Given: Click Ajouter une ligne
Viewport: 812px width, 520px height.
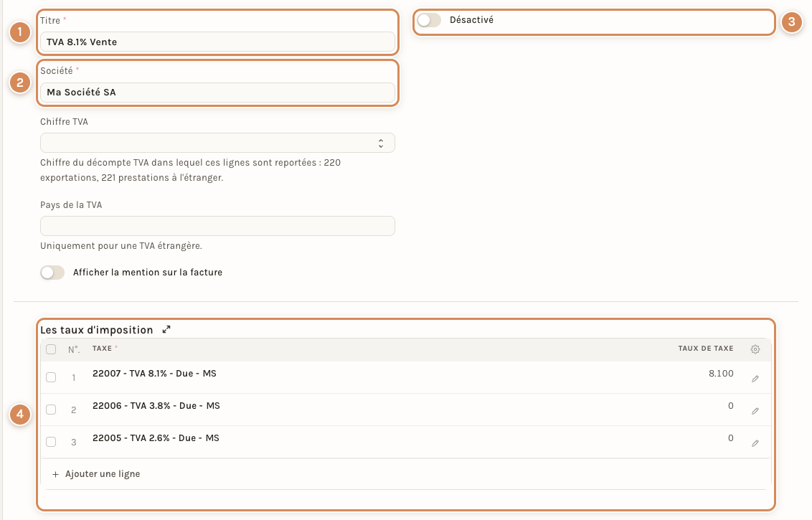Looking at the screenshot, I should point(103,474).
